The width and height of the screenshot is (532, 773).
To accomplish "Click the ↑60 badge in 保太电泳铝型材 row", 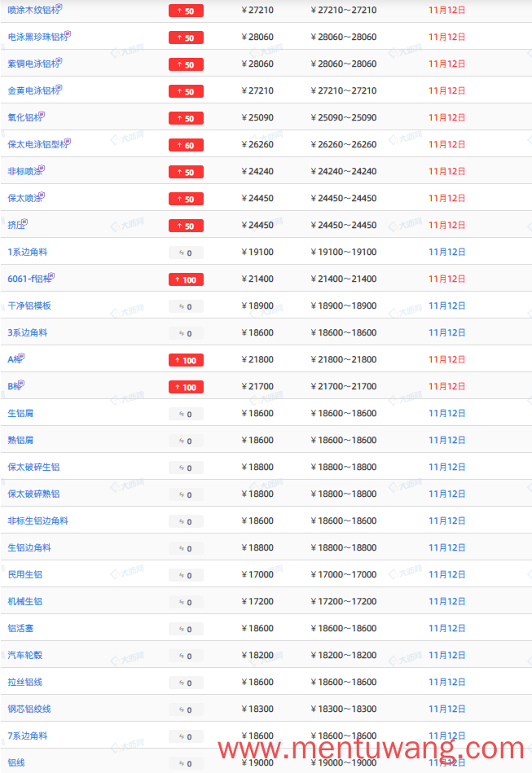I will [186, 145].
